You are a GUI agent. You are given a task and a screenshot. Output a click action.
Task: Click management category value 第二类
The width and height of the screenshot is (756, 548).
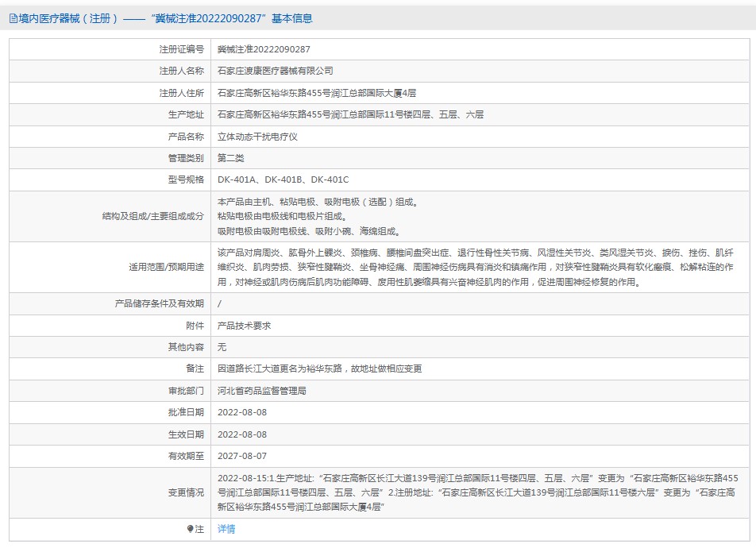pyautogui.click(x=230, y=158)
